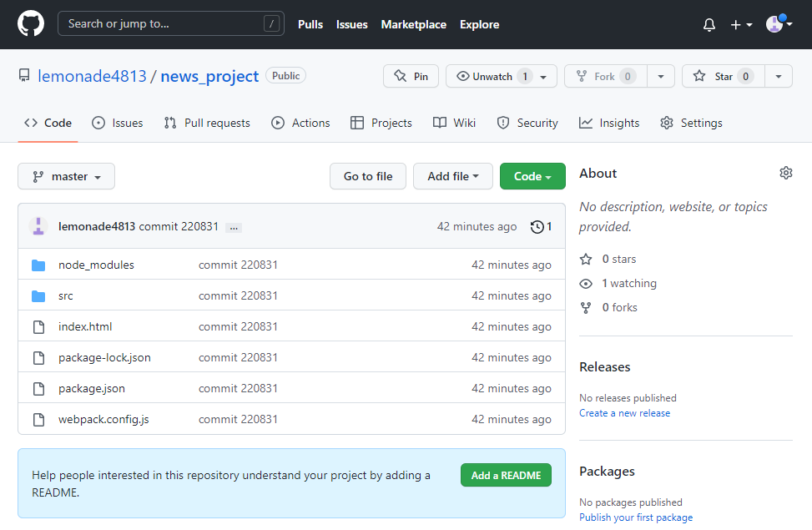Open the news_project repository link
The height and width of the screenshot is (530, 812).
tap(209, 76)
